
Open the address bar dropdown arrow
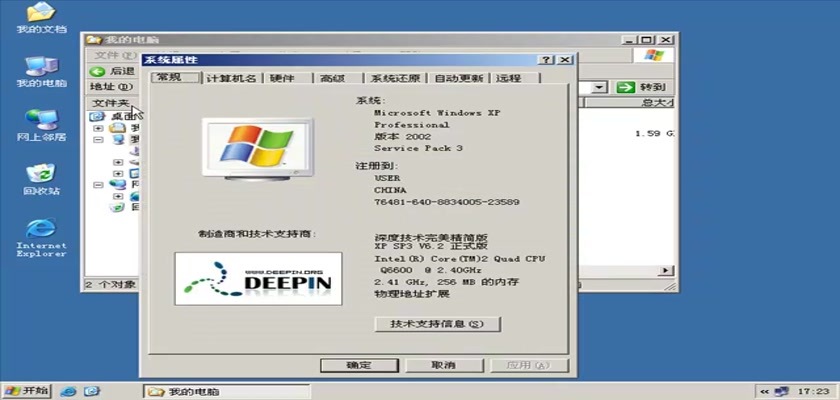[600, 88]
